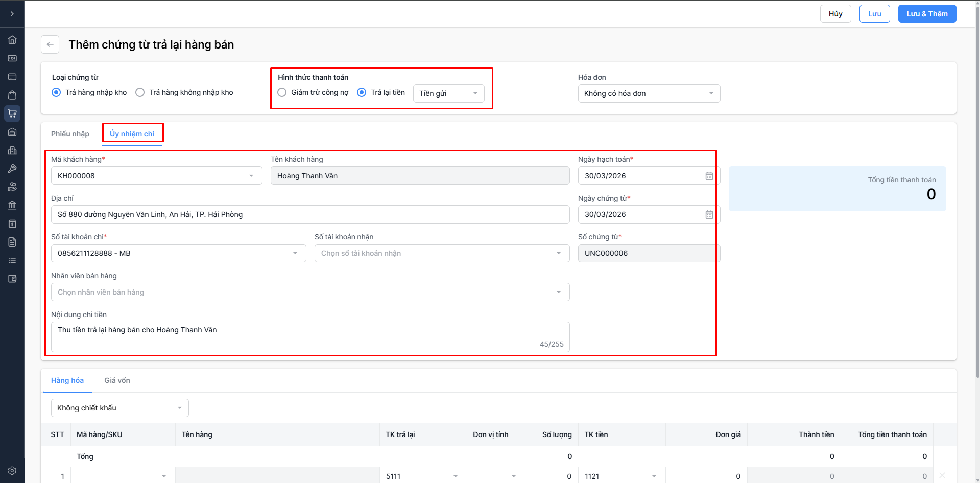Switch to the Phiếu nhập tab
Viewport: 980px width, 483px height.
[x=70, y=134]
